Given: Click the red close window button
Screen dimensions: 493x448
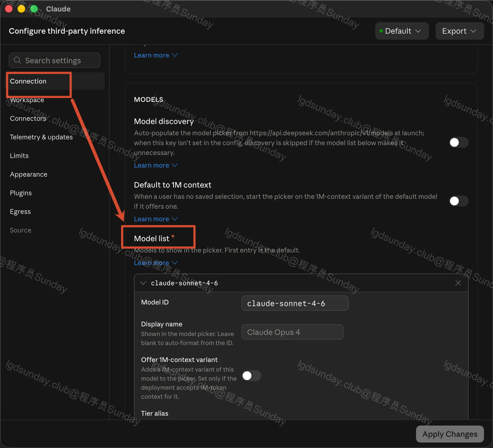Looking at the screenshot, I should 9,9.
